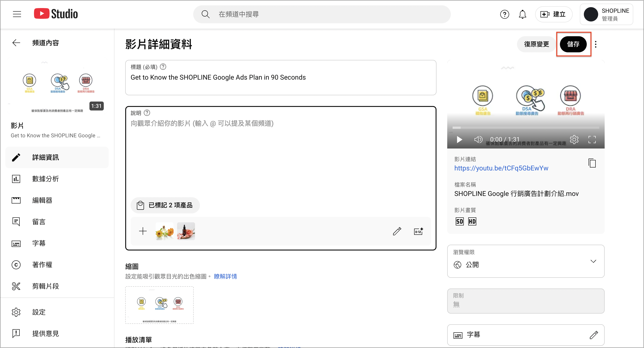Select the current video thumbnail under 縮圖
This screenshot has height=348, width=644.
(159, 305)
